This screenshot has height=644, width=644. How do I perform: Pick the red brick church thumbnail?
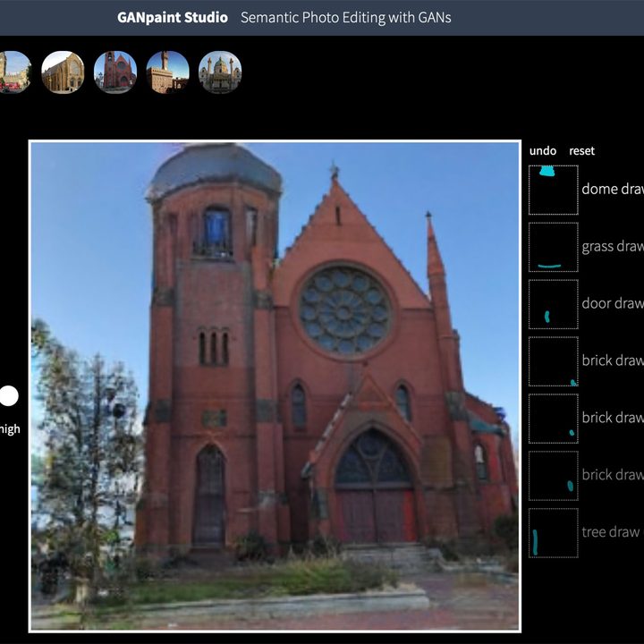point(115,72)
